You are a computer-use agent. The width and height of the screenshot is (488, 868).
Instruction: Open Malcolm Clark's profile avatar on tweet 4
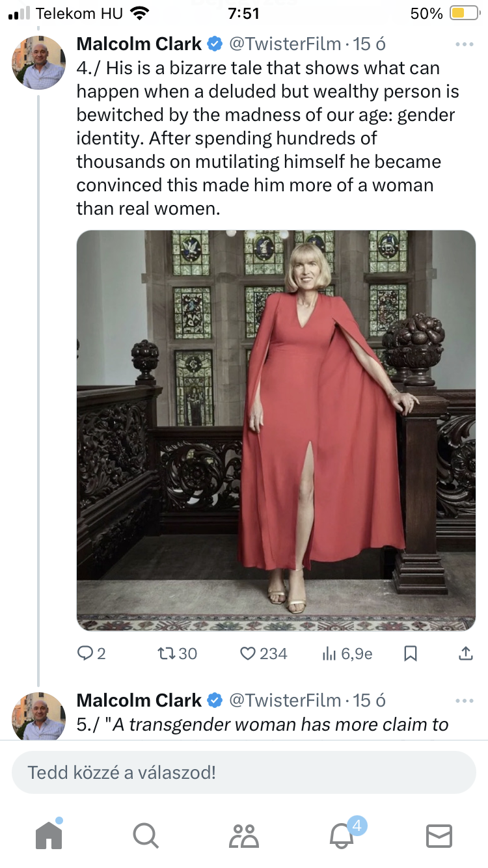click(x=39, y=62)
